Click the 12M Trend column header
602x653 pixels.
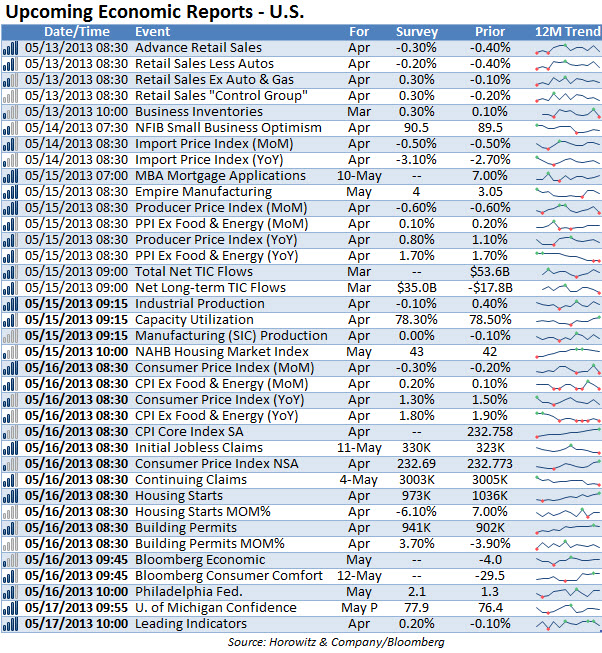[x=568, y=32]
